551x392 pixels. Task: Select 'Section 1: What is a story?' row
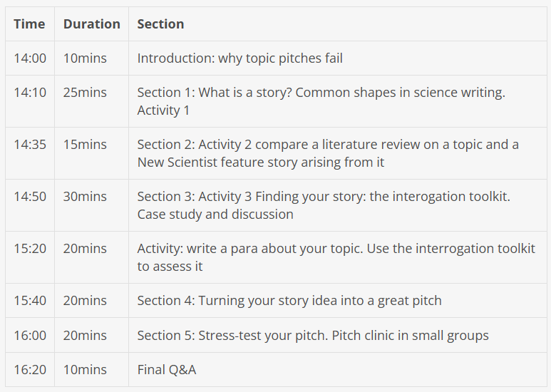(276, 101)
